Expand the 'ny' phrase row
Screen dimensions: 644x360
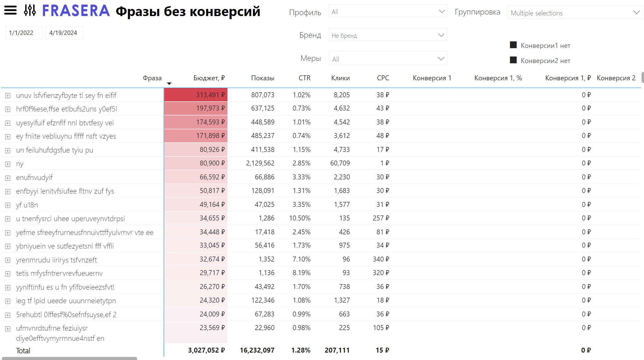8,164
